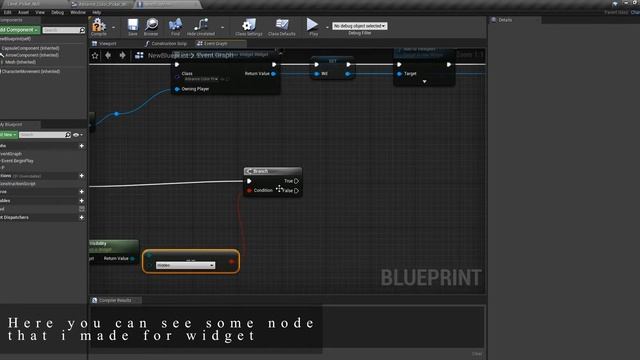640x360 pixels.
Task: Click the Target pin on the right node
Action: click(400, 74)
